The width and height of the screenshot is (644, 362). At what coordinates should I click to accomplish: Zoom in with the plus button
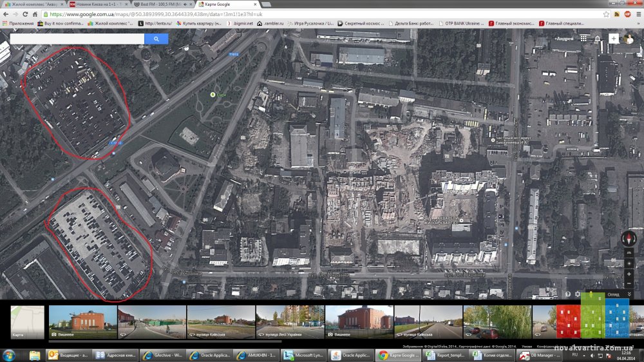point(629,274)
